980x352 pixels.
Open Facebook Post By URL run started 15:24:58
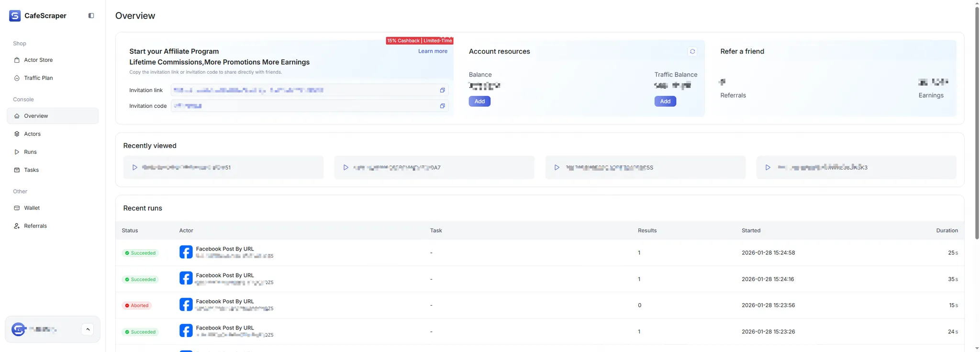click(225, 249)
